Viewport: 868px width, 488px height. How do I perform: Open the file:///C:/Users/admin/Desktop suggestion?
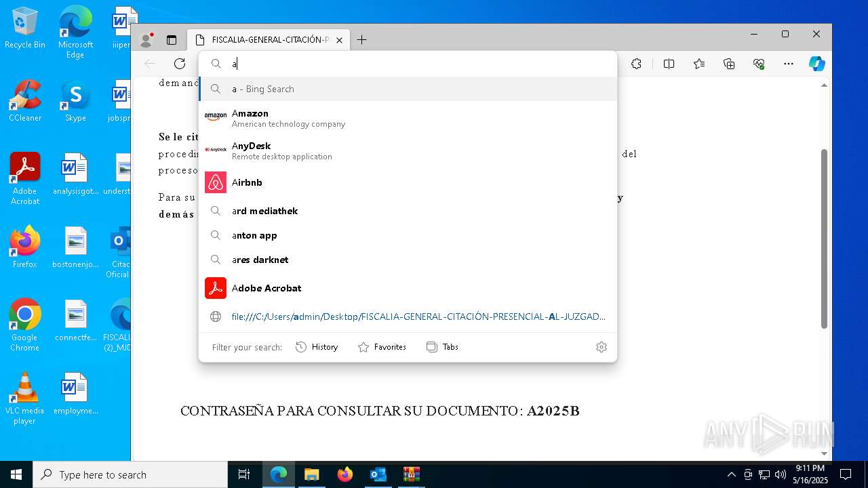pos(408,317)
